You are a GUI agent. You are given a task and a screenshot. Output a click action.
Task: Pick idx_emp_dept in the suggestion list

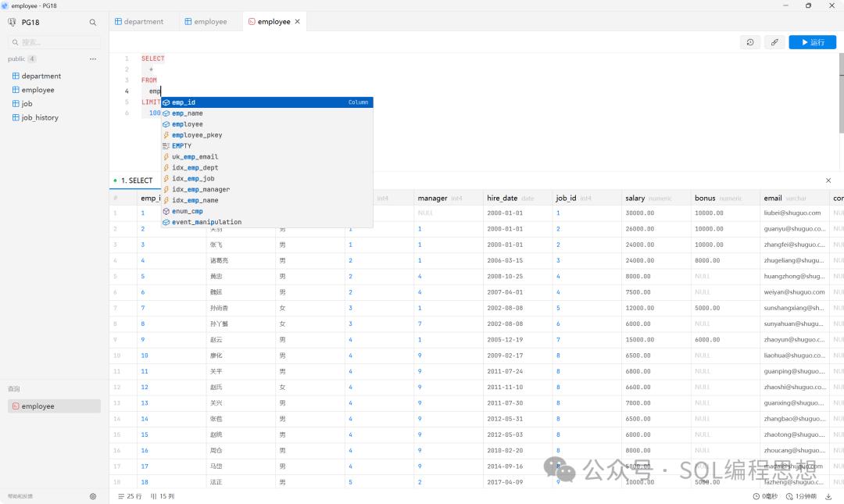pos(195,168)
